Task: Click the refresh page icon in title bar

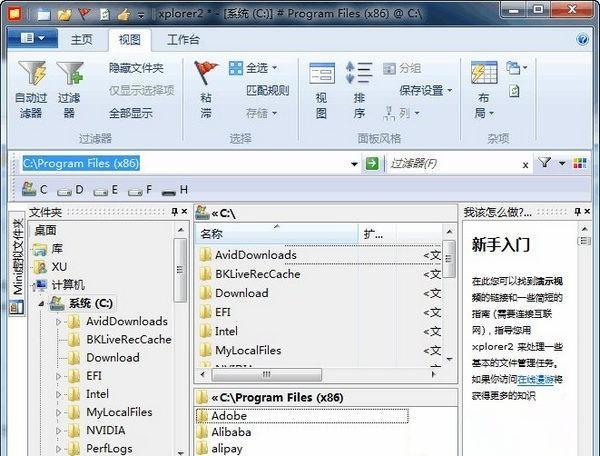Action: (104, 15)
